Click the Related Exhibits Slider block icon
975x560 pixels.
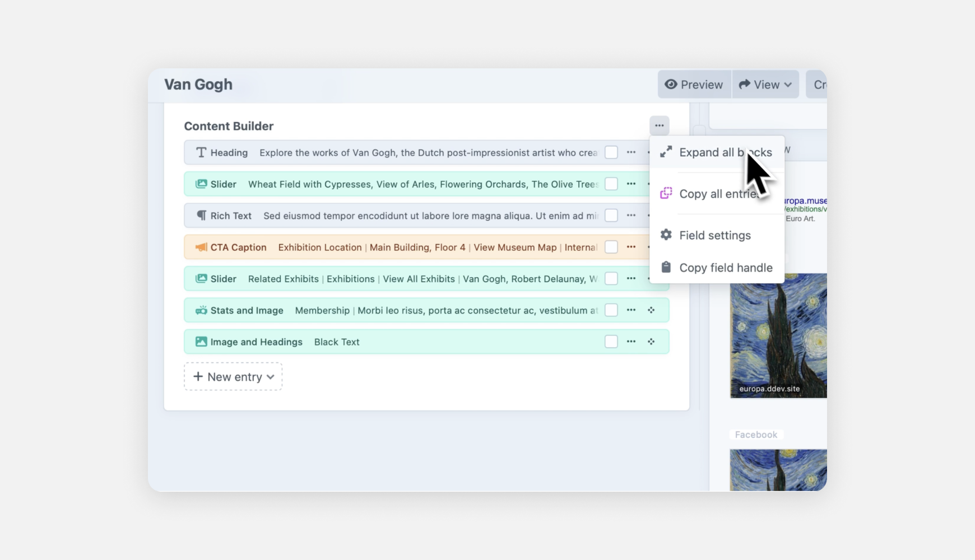(x=201, y=278)
